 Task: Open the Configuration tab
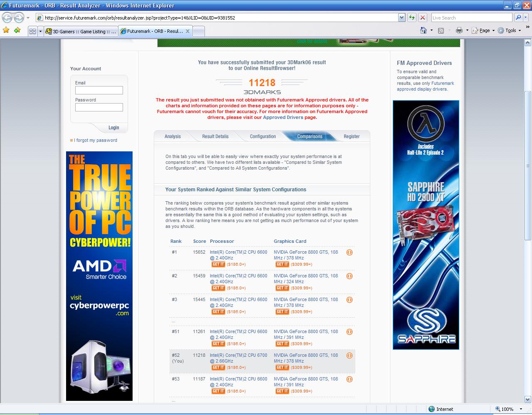tap(263, 136)
